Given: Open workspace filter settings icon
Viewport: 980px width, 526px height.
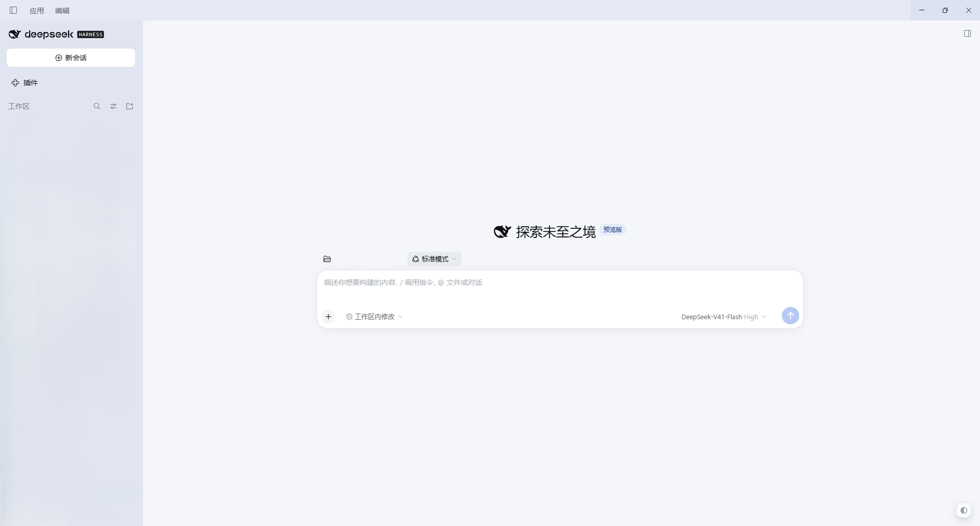Looking at the screenshot, I should click(113, 106).
